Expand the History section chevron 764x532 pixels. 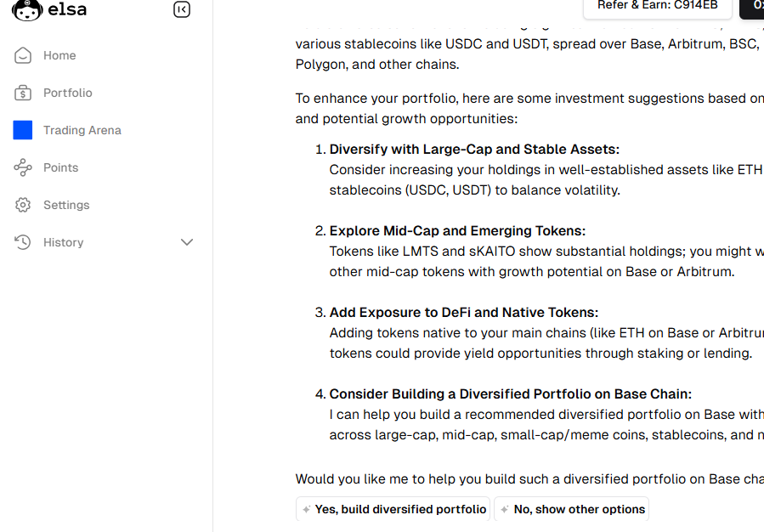click(187, 242)
